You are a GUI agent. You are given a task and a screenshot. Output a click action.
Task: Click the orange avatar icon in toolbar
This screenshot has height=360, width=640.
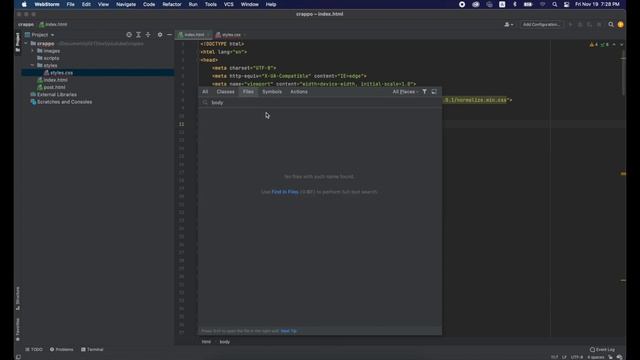(620, 24)
